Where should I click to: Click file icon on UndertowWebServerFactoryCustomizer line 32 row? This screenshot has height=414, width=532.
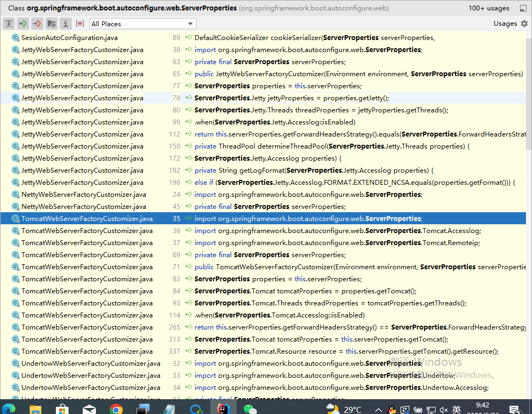15,364
